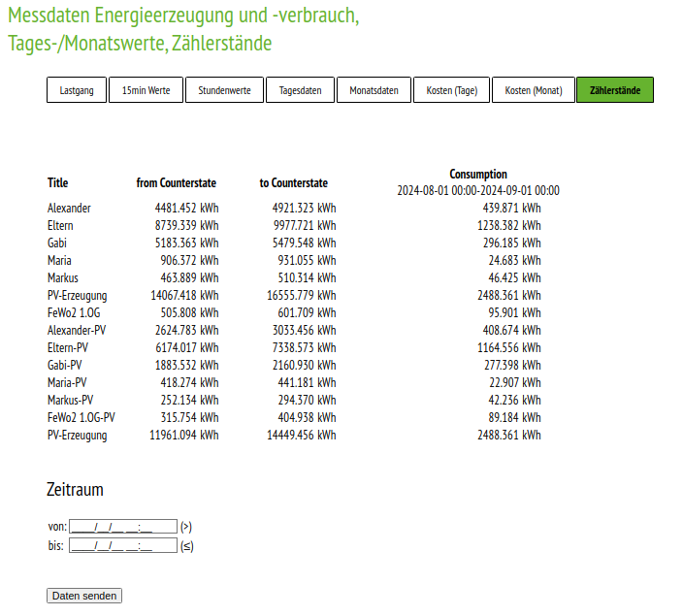Click the 'von' date input field

[123, 527]
